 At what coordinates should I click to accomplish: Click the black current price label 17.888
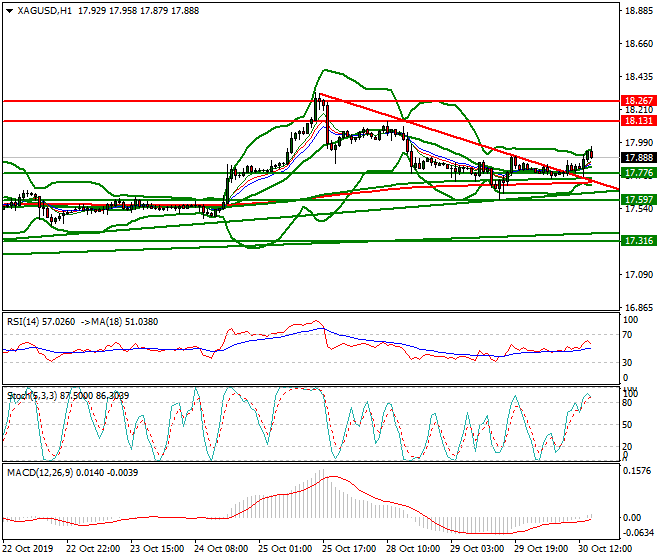pyautogui.click(x=639, y=158)
